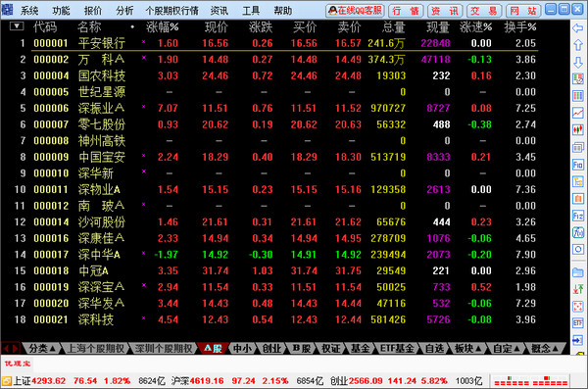Click the ETF icon in right sidebar
This screenshot has height=389, width=588.
point(578,323)
